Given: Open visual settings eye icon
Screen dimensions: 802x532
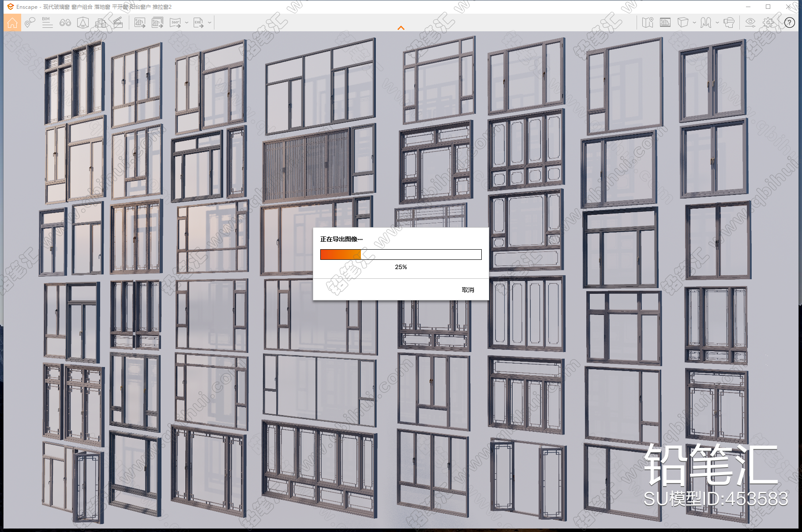Looking at the screenshot, I should [x=750, y=22].
